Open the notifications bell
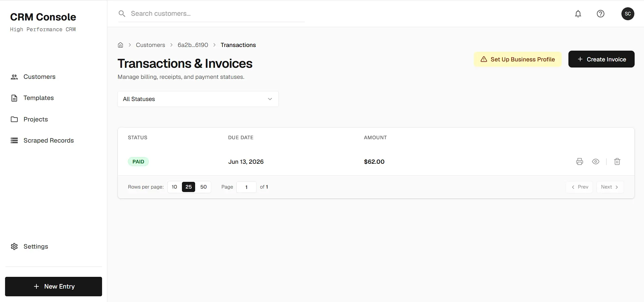Viewport: 644px width, 302px height. click(x=578, y=14)
